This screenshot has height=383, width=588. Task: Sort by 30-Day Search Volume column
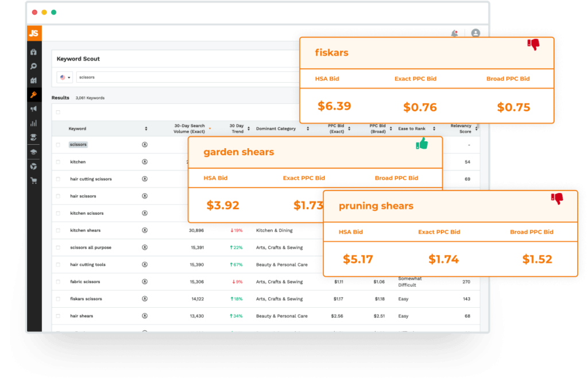(210, 129)
